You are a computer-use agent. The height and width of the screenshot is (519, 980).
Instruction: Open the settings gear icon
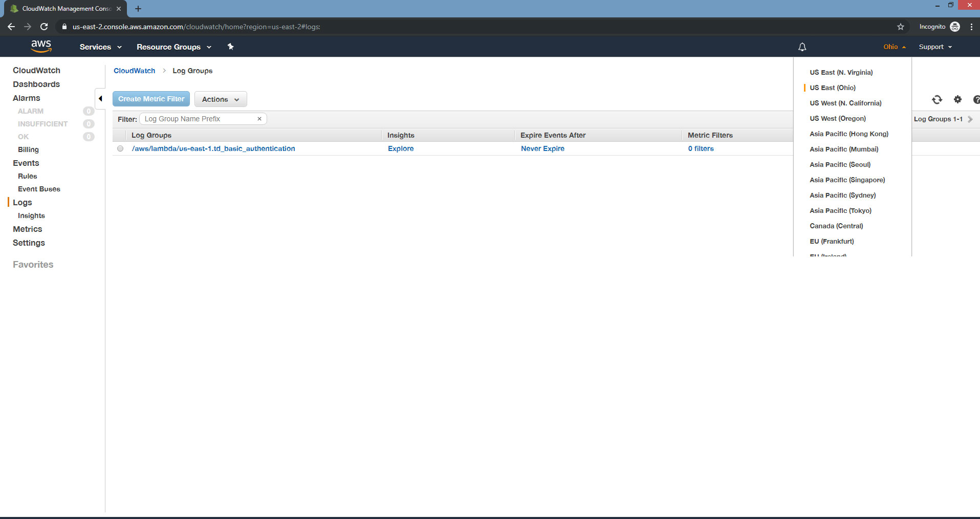[957, 99]
